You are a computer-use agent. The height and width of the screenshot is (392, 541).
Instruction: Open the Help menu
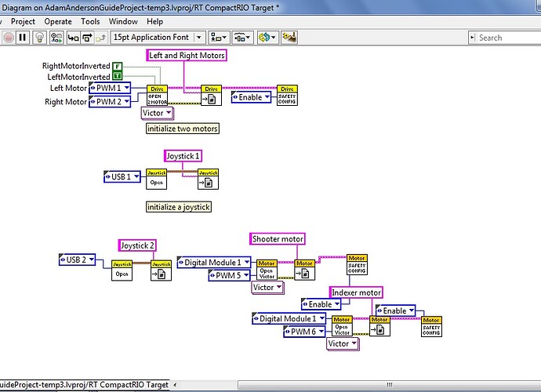[155, 21]
